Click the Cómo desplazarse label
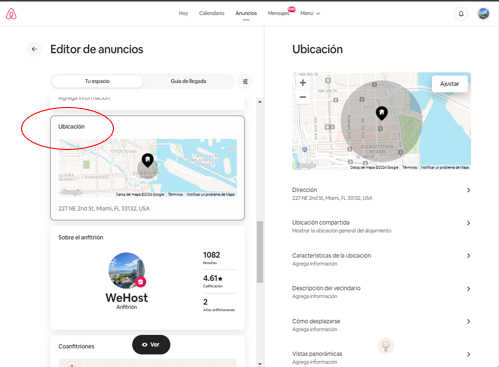 [316, 321]
